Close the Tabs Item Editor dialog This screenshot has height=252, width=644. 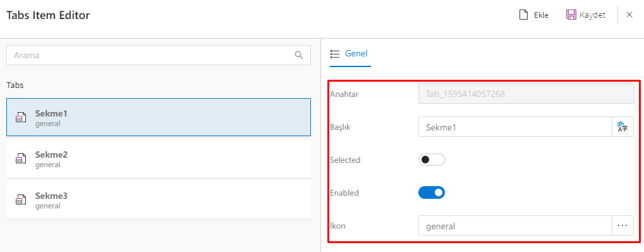click(629, 15)
